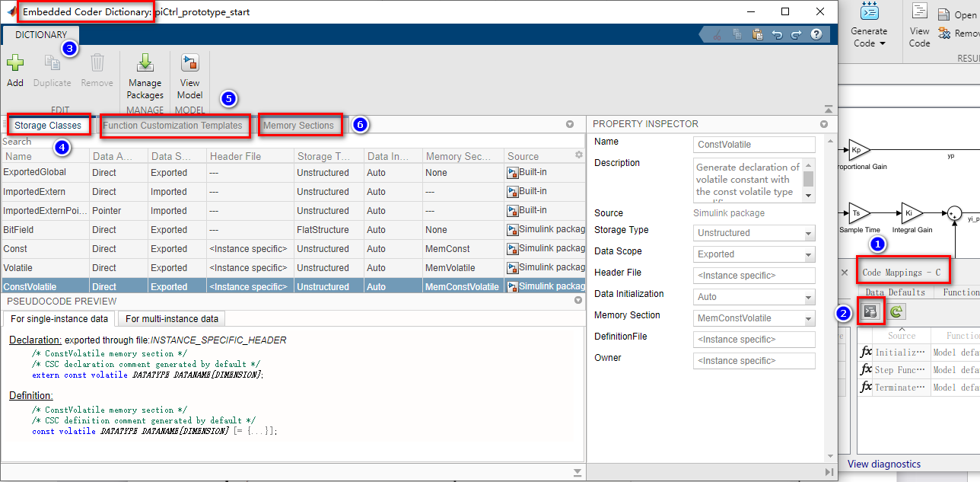Viewport: 980px width, 482px height.
Task: Open table column settings gear icon
Action: [x=579, y=155]
